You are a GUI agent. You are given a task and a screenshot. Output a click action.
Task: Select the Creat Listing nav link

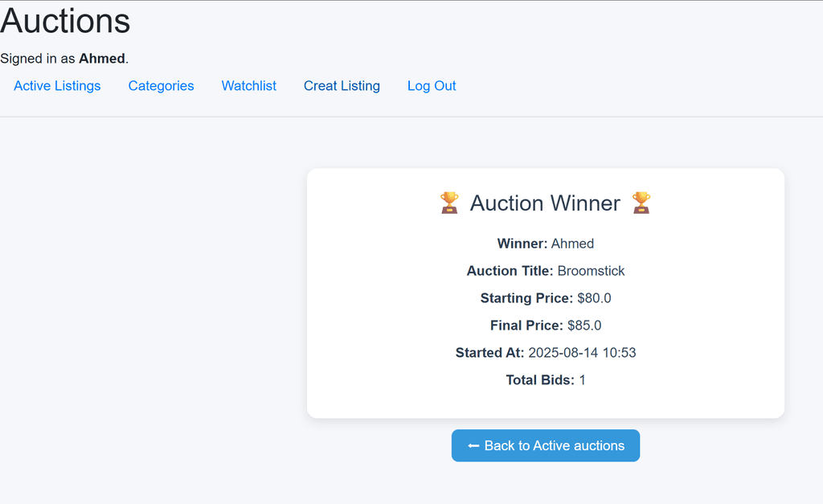pyautogui.click(x=342, y=85)
